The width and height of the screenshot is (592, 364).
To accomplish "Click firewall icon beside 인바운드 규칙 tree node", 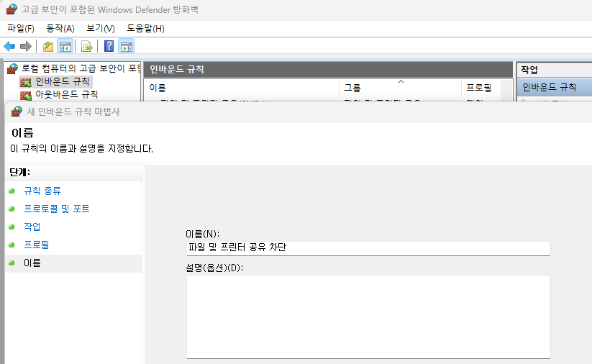I will click(26, 82).
